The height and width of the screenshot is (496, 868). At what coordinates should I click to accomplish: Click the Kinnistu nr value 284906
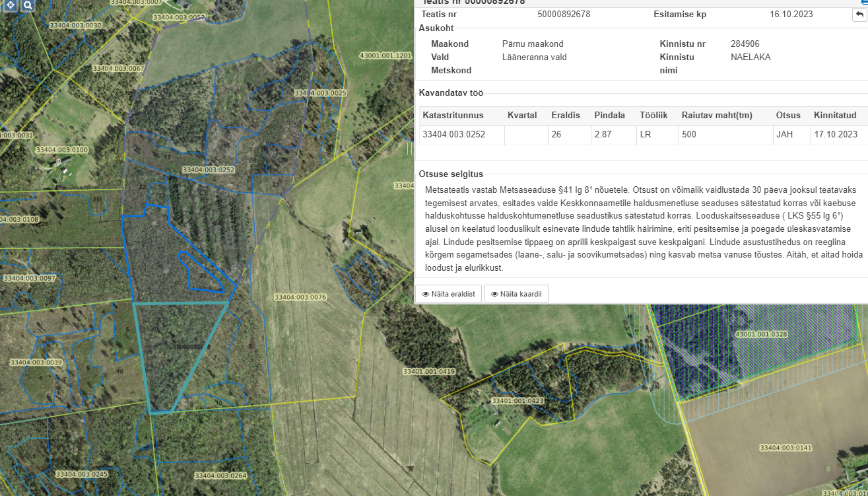tap(745, 44)
